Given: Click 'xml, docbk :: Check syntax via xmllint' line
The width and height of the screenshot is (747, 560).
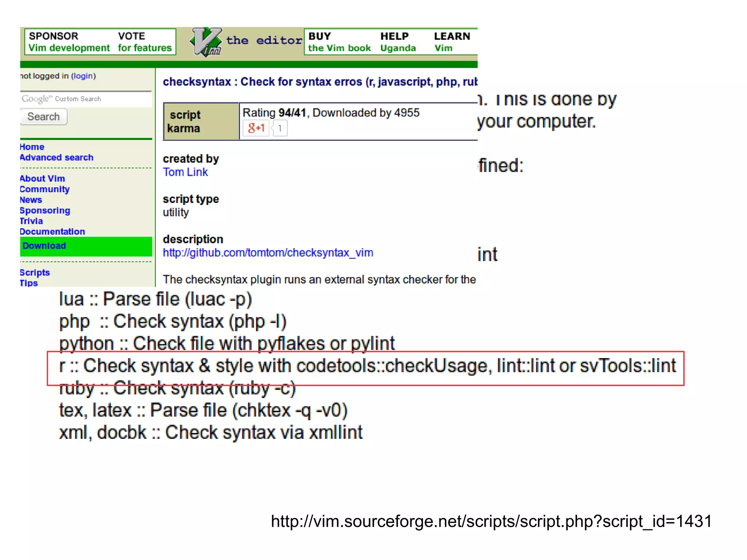Looking at the screenshot, I should click(211, 433).
